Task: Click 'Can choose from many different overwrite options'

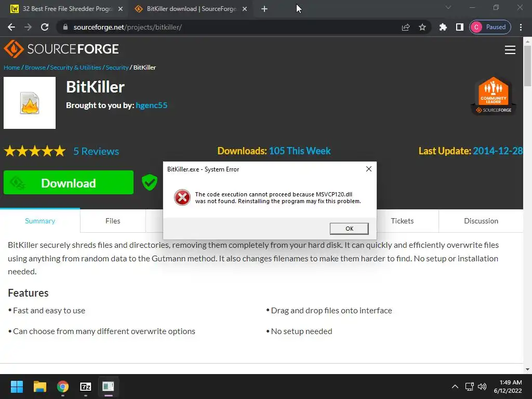Action: coord(104,331)
